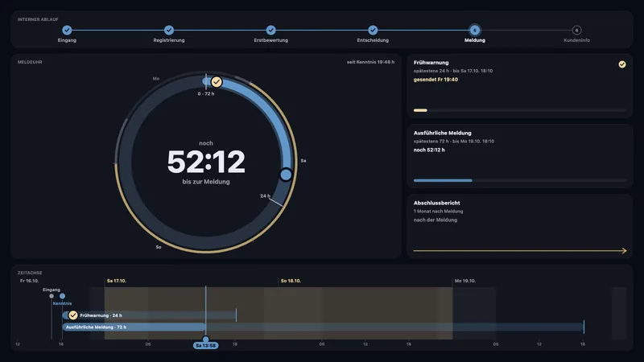
Task: Click the 'INTERNER ABLAUF' heading
Action: pyautogui.click(x=38, y=19)
